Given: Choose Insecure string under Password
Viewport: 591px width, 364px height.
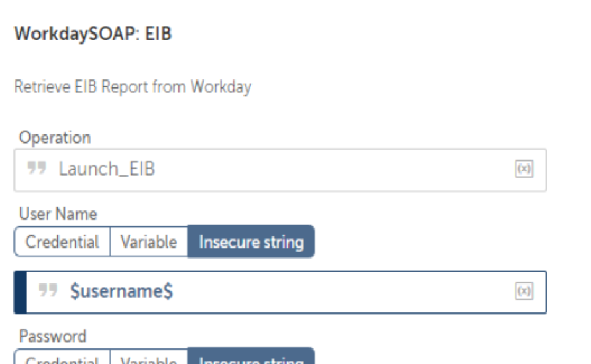Looking at the screenshot, I should [251, 359].
